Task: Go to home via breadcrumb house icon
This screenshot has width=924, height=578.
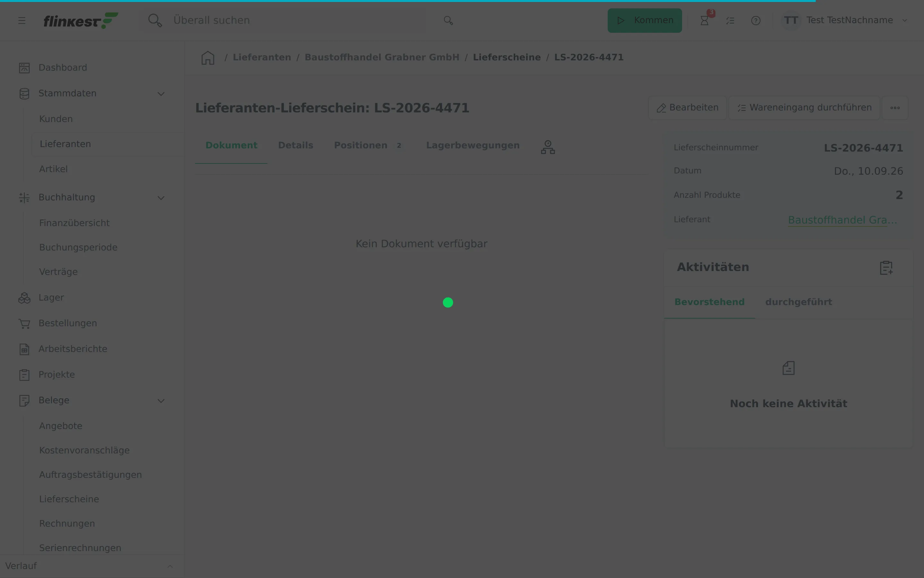Action: coord(208,58)
